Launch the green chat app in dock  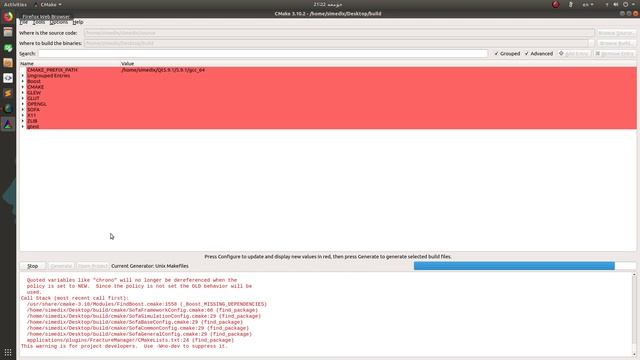8,48
